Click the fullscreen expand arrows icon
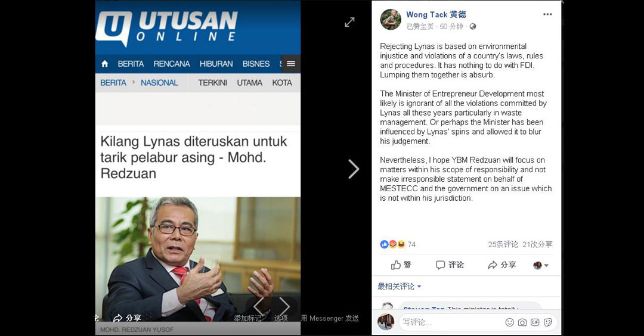The image size is (644, 336). [349, 22]
